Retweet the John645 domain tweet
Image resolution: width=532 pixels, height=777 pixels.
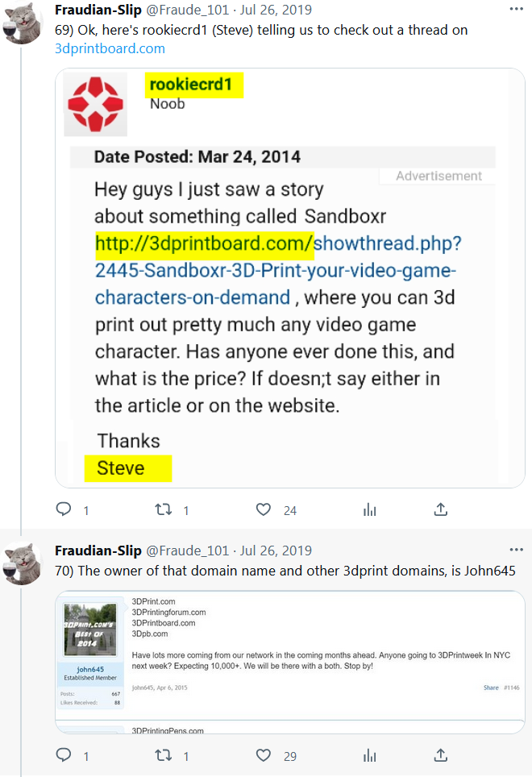pyautogui.click(x=163, y=755)
